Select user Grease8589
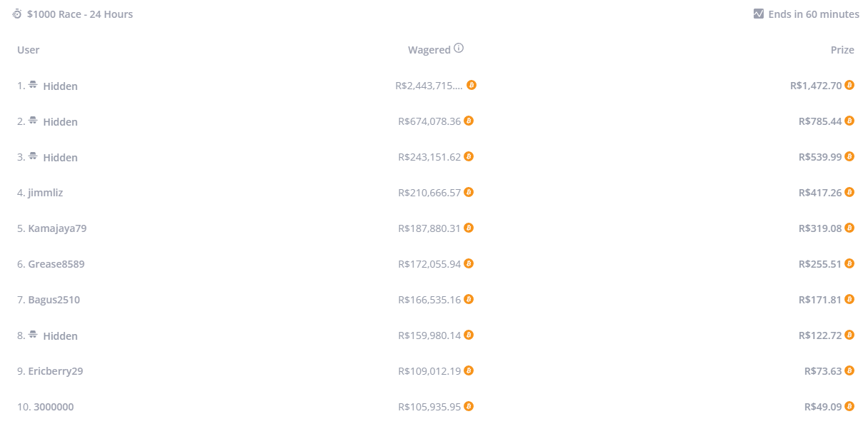 click(56, 264)
